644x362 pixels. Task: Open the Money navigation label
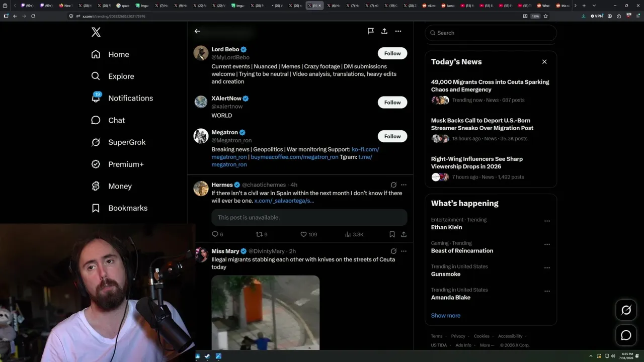(120, 186)
